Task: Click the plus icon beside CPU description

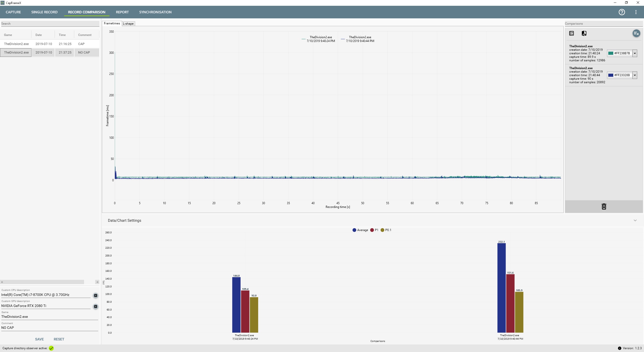Action: click(x=96, y=295)
